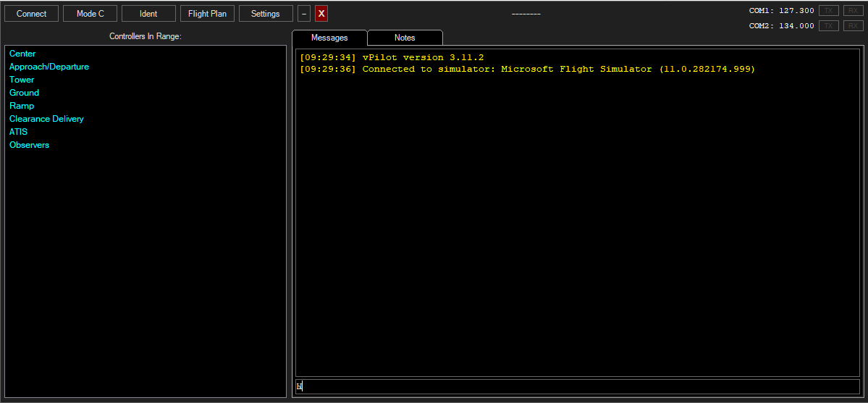868x403 pixels.
Task: Open the Flight Plan window
Action: pos(207,14)
